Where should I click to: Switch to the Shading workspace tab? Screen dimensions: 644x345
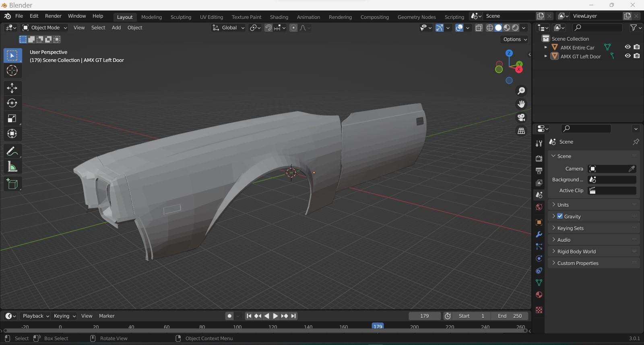tap(279, 17)
